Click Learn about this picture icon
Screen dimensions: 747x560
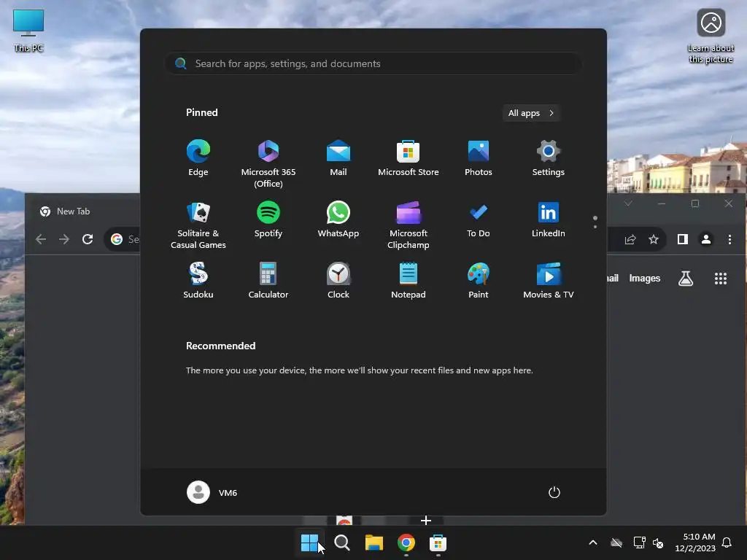click(x=711, y=36)
